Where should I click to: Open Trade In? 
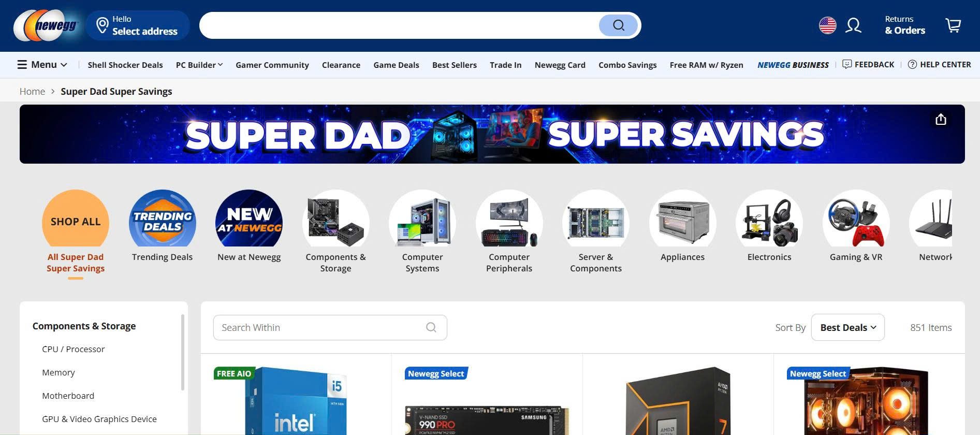click(506, 65)
